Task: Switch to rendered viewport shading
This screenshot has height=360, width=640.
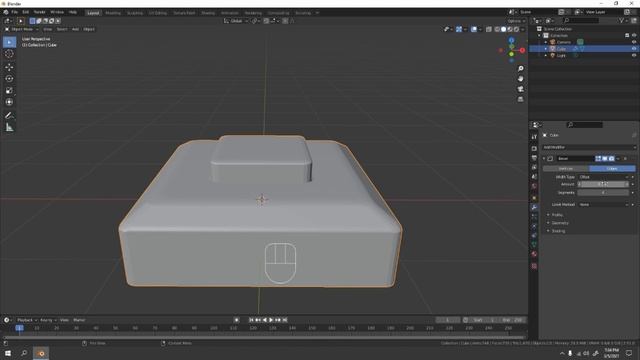Action: pyautogui.click(x=516, y=29)
